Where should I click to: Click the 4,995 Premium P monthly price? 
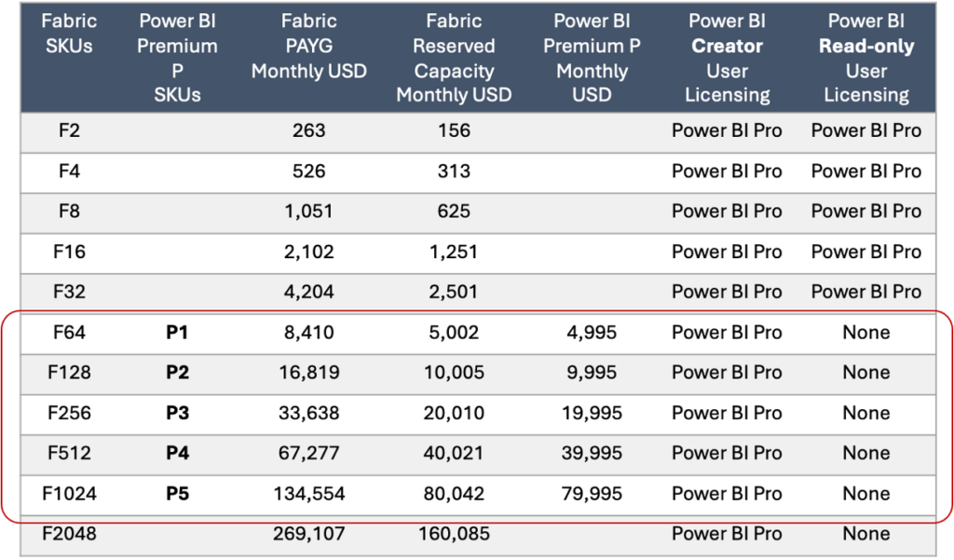pyautogui.click(x=592, y=332)
